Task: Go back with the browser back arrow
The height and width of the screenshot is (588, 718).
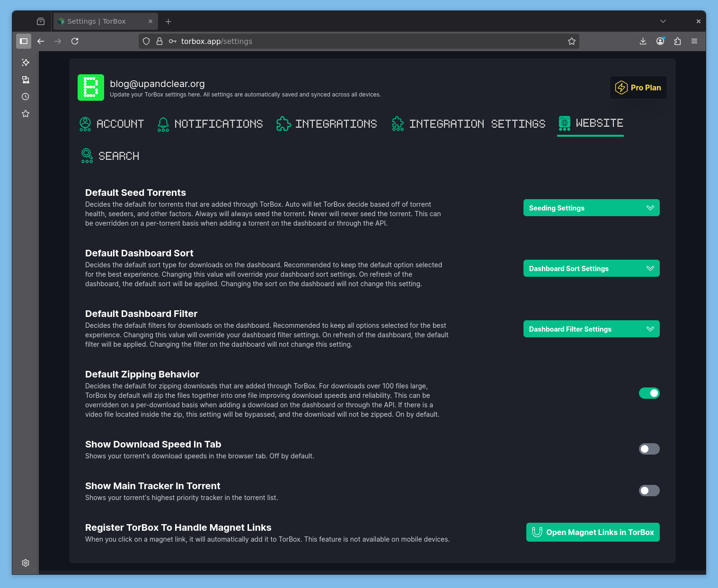Action: click(41, 41)
